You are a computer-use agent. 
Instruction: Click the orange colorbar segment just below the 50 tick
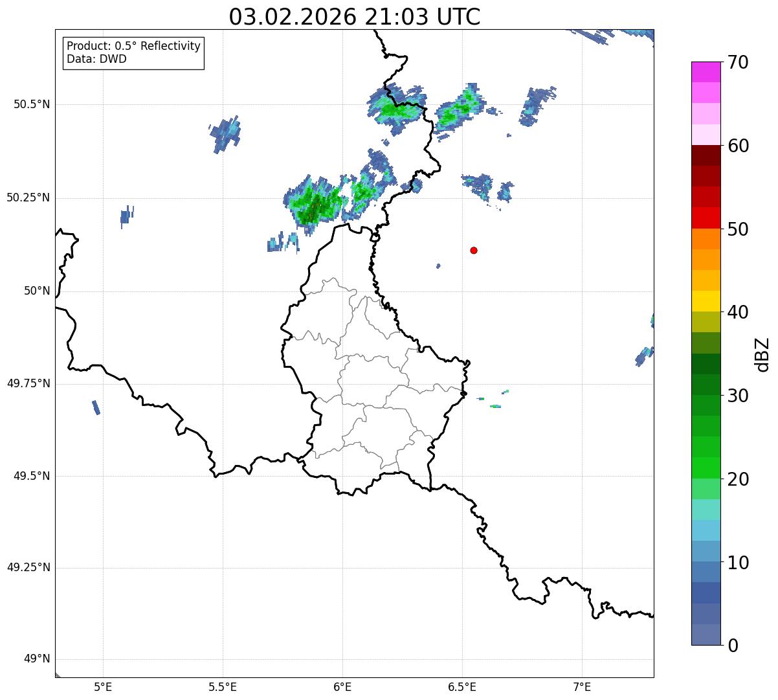706,239
